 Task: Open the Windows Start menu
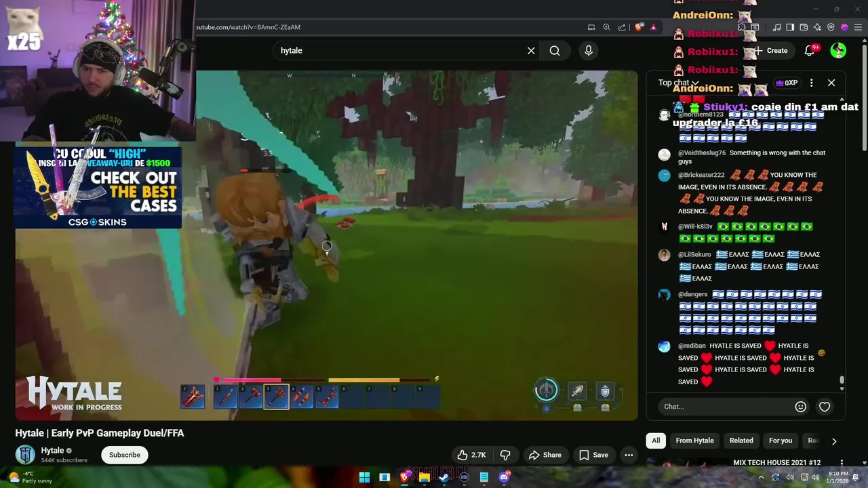[364, 477]
